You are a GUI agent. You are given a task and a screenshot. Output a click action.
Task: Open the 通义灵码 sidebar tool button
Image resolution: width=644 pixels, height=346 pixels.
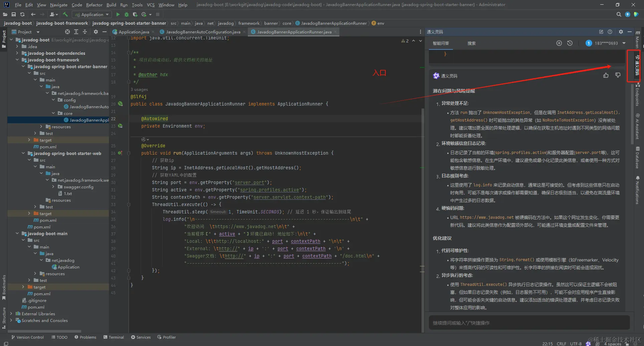pos(637,66)
